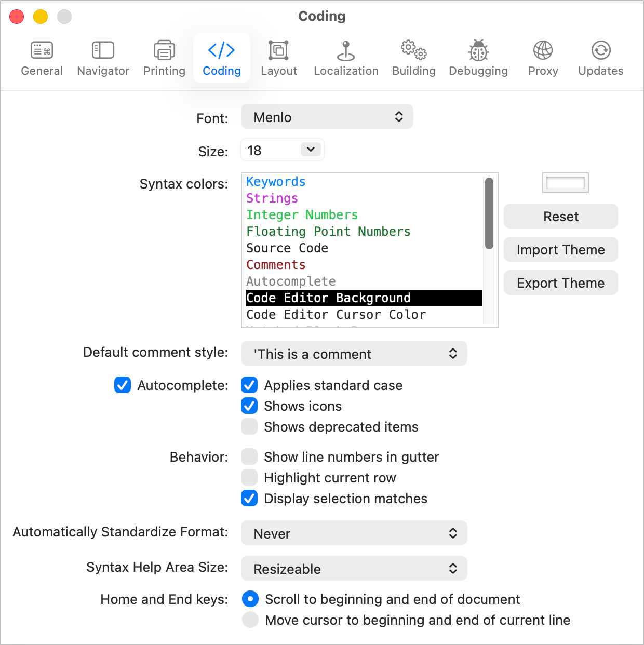
Task: Enable Shows deprecated items
Action: pos(249,426)
